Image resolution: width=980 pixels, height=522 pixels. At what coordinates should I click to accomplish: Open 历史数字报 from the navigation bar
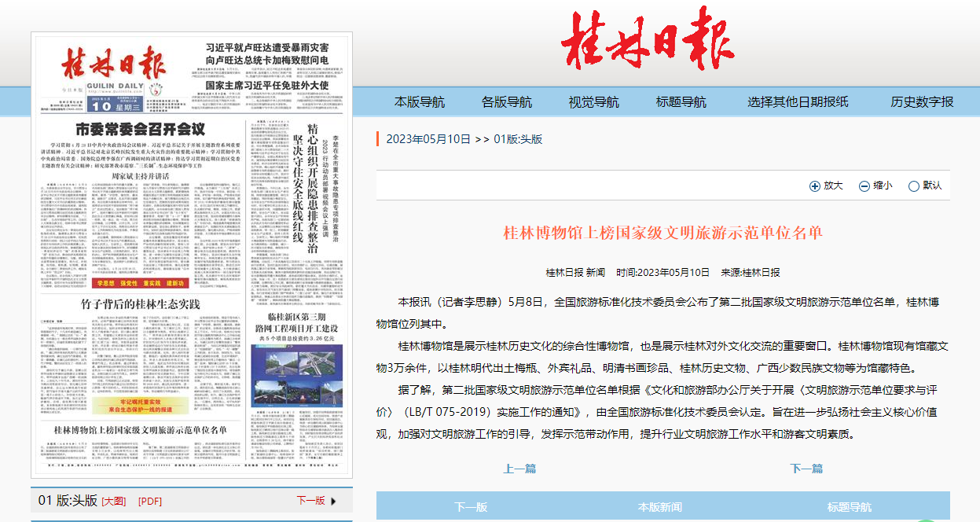pos(922,101)
